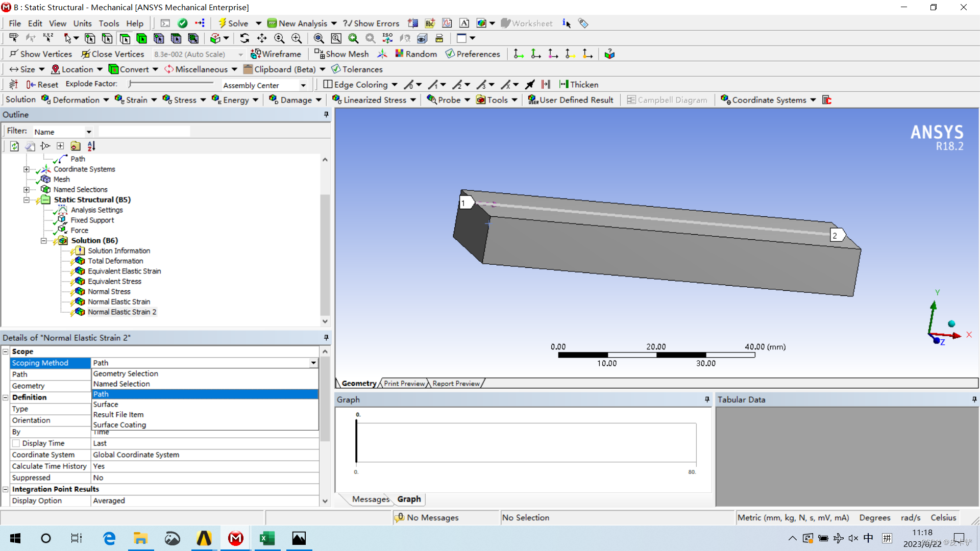This screenshot has height=551, width=980.
Task: Select the Zoom to Fit tool
Action: [319, 38]
